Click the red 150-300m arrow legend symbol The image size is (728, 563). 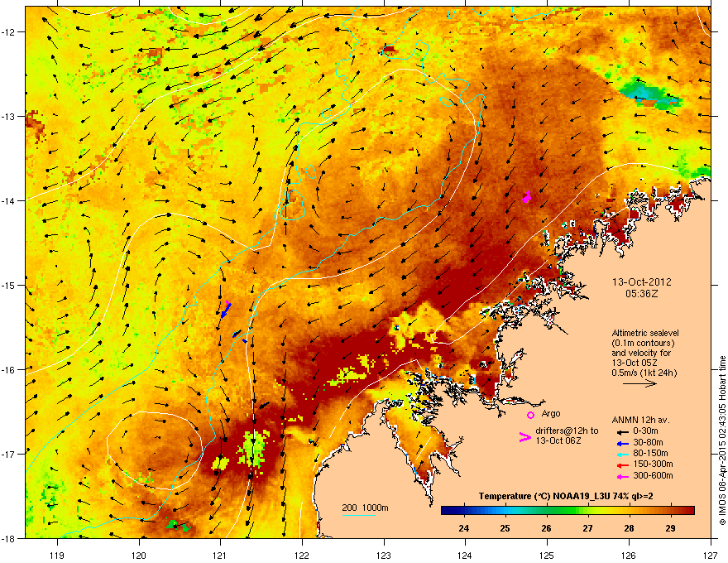click(622, 464)
